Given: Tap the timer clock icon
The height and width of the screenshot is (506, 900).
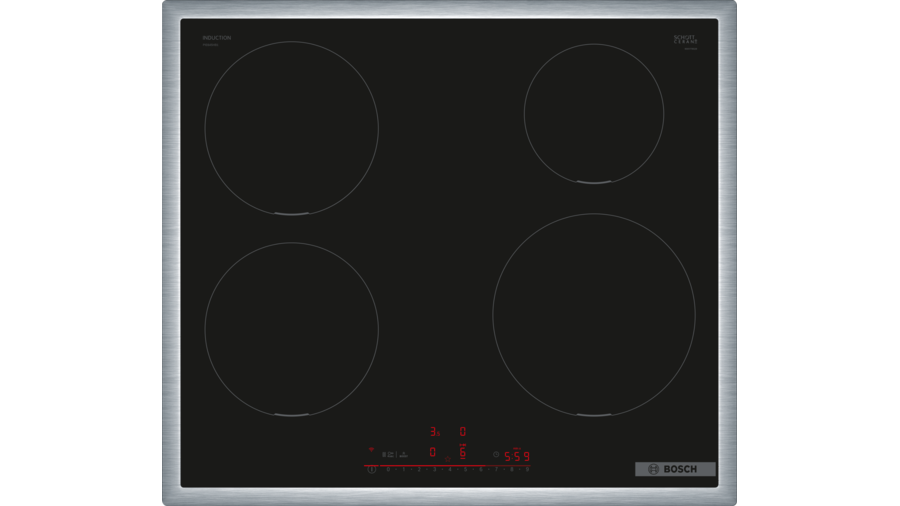Looking at the screenshot, I should (x=496, y=454).
